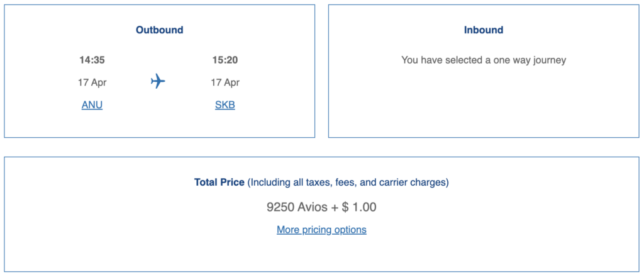Select the 14:35 departure time
Viewport: 644px width, 277px height.
[x=92, y=60]
